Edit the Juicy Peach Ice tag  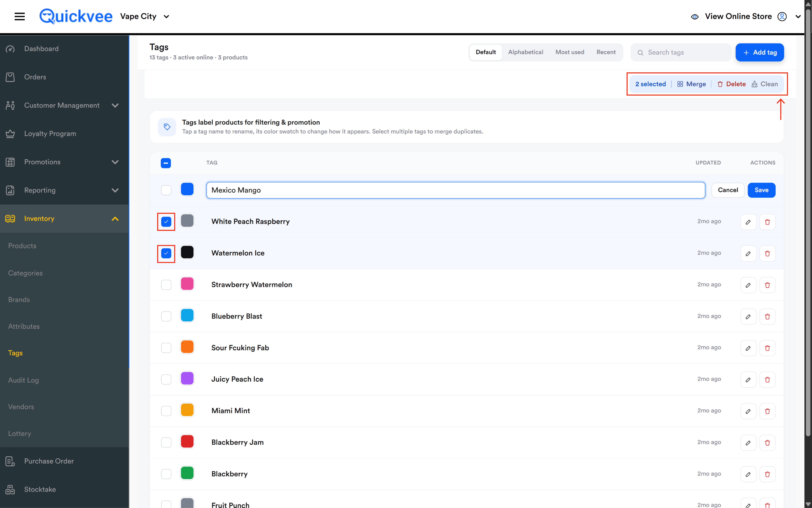[748, 380]
